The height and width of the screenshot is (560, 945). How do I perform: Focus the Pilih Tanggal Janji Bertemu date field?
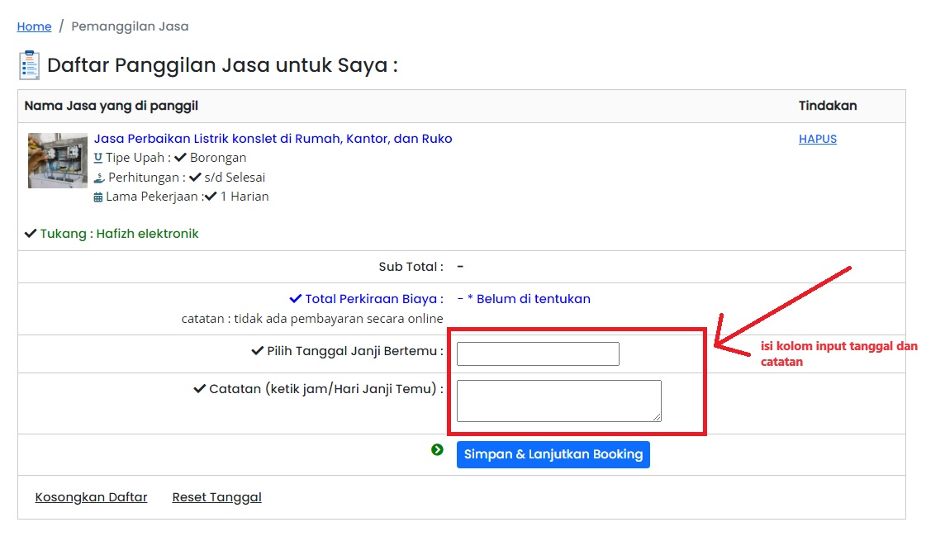tap(538, 354)
